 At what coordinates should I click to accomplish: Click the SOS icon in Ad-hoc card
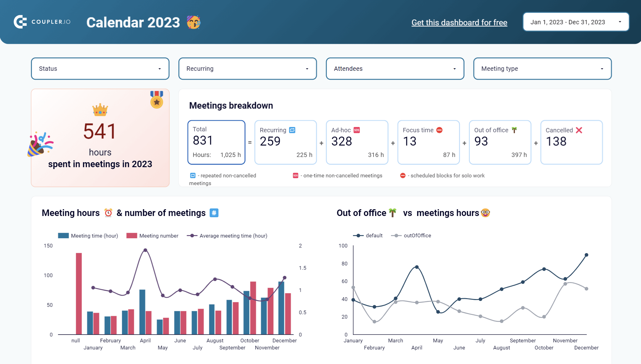point(357,130)
